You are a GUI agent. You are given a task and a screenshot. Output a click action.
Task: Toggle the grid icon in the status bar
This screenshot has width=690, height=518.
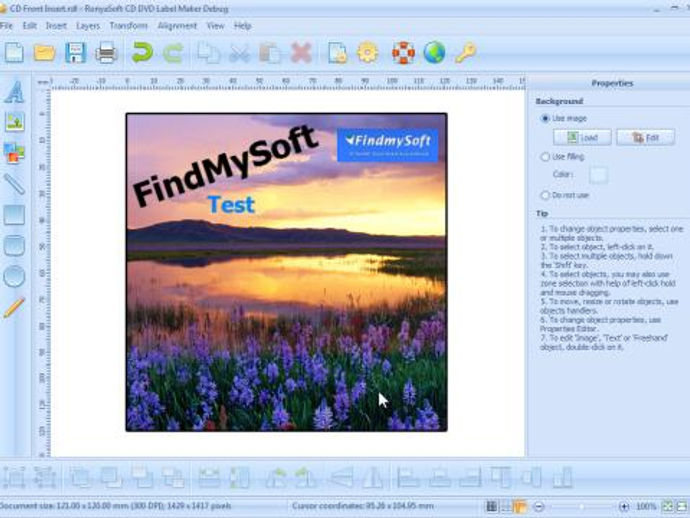[x=492, y=507]
